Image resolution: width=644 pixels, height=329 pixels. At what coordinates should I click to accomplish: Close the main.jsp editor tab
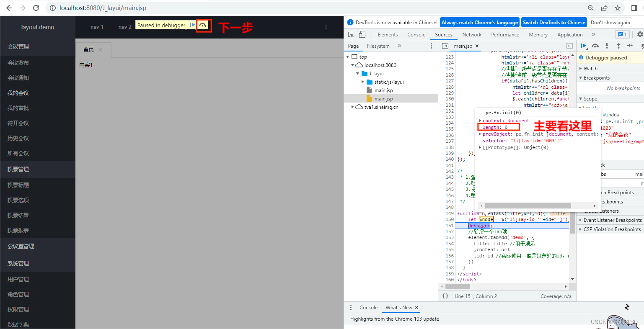coord(477,46)
